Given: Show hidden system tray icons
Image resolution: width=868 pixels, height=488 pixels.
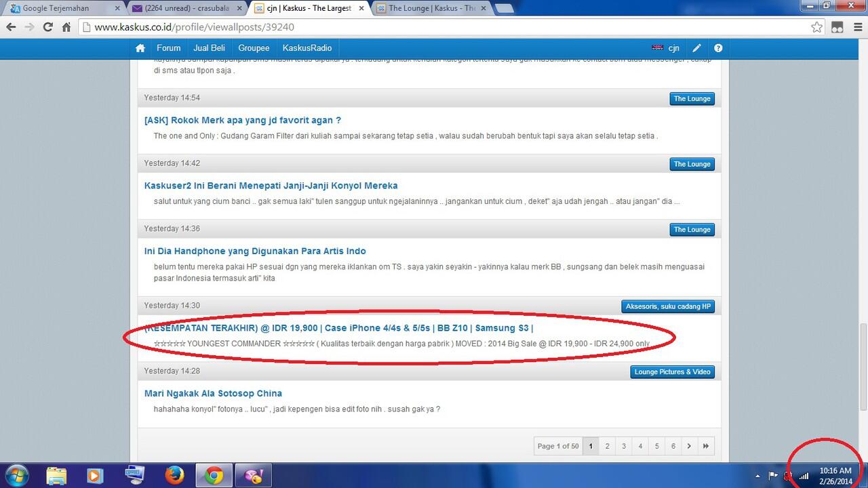Looking at the screenshot, I should click(758, 476).
